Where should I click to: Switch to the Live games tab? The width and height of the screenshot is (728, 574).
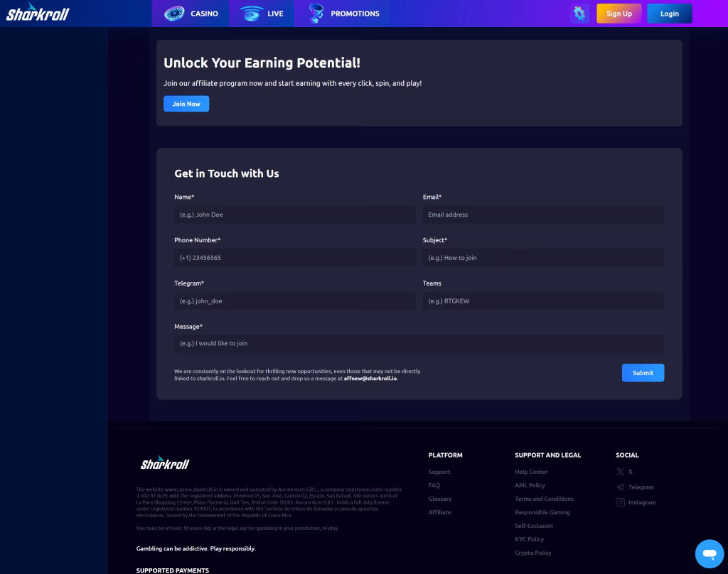tap(262, 13)
